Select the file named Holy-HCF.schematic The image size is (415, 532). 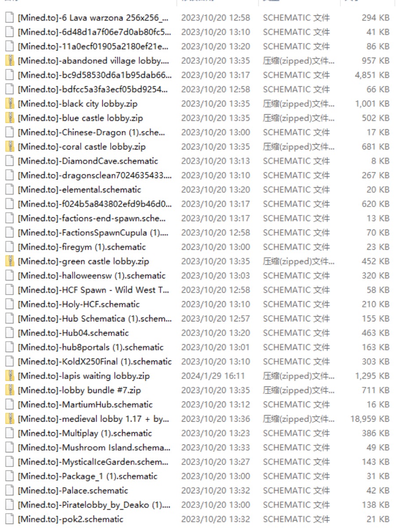(x=79, y=304)
